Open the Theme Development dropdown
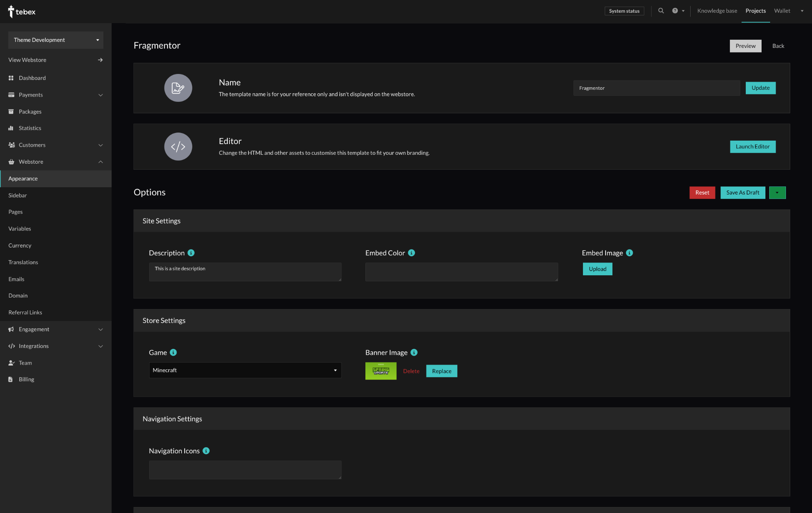The height and width of the screenshot is (513, 812). 56,40
